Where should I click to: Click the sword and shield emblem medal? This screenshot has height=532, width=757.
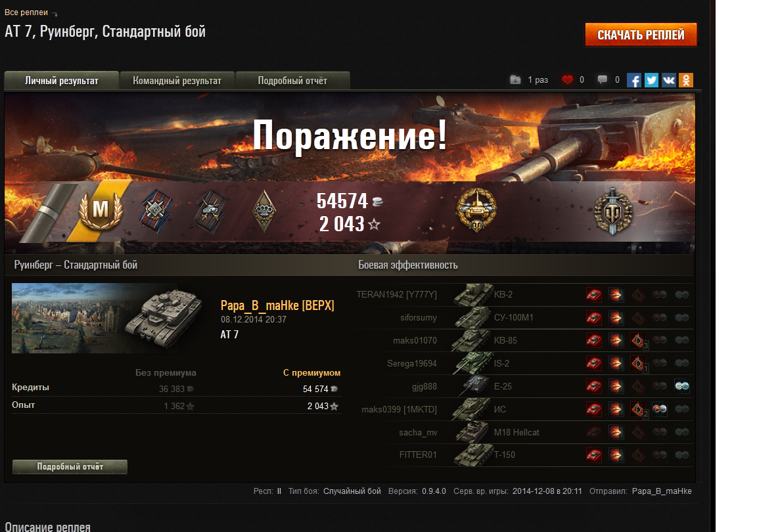tap(613, 211)
